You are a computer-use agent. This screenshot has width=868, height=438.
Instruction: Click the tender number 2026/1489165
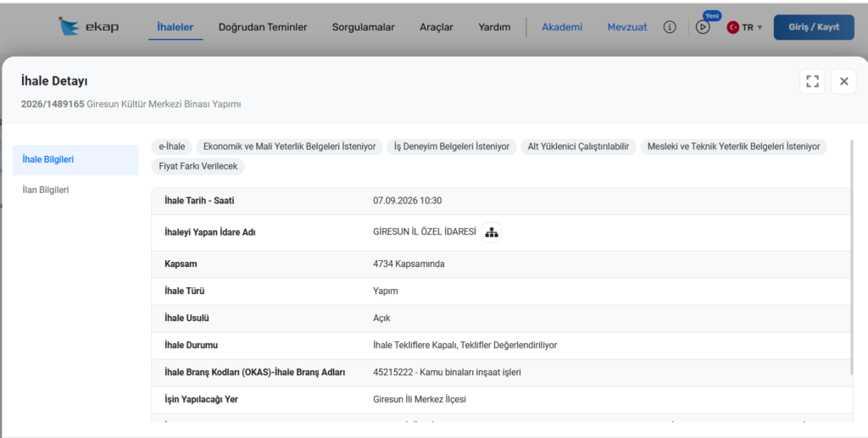[53, 104]
